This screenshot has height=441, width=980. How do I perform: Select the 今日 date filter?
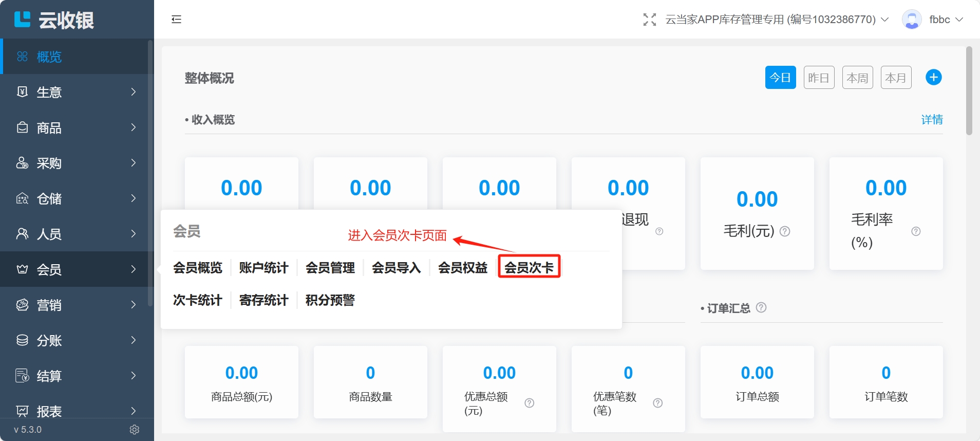[780, 78]
